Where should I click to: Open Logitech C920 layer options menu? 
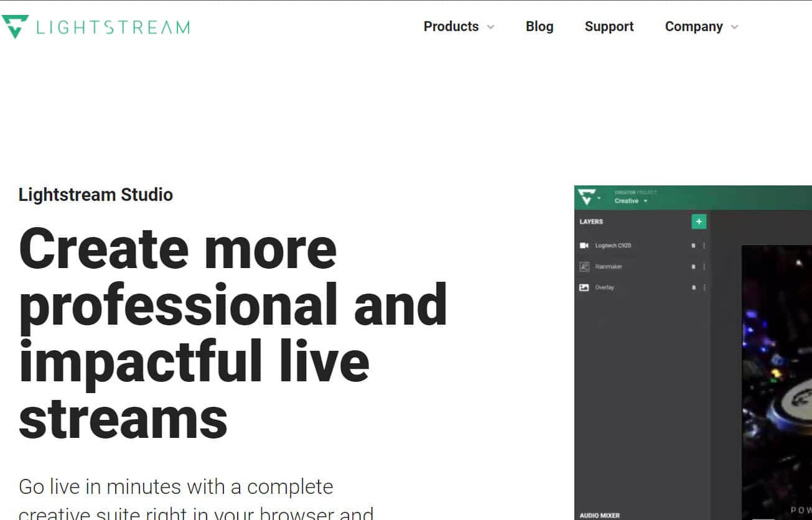pyautogui.click(x=704, y=246)
